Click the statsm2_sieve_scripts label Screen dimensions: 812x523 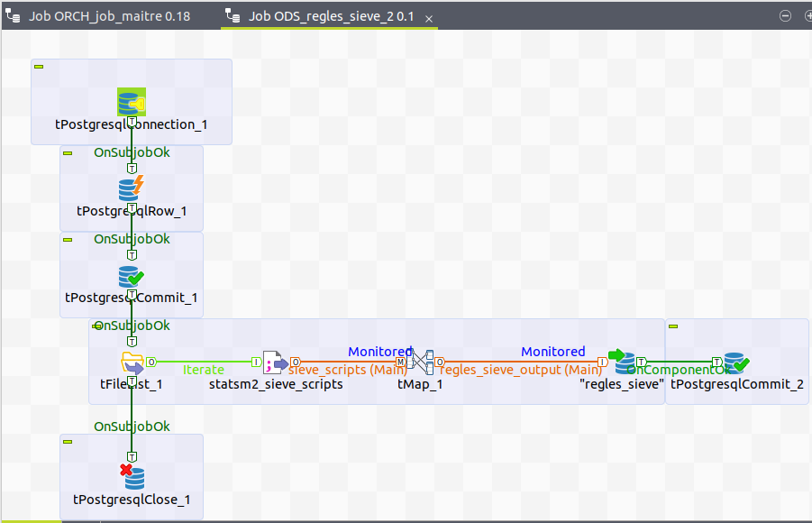click(x=276, y=384)
